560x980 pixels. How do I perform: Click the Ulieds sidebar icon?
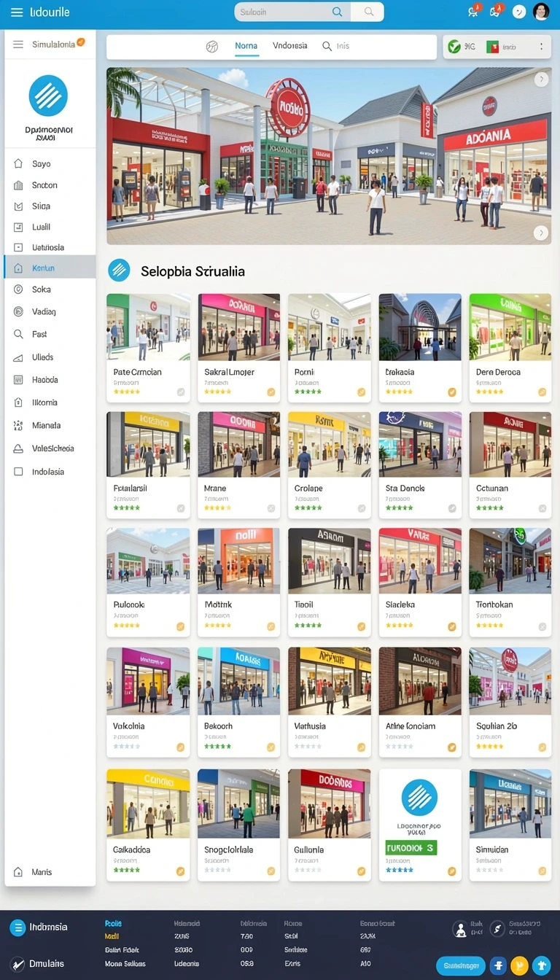coord(18,357)
